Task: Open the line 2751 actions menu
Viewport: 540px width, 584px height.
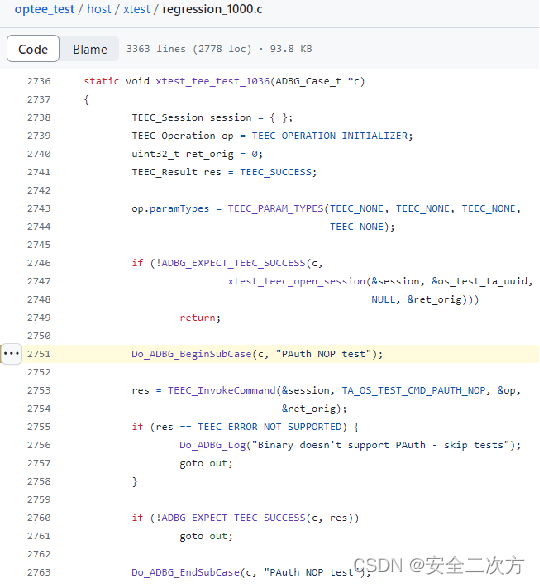Action: (11, 354)
